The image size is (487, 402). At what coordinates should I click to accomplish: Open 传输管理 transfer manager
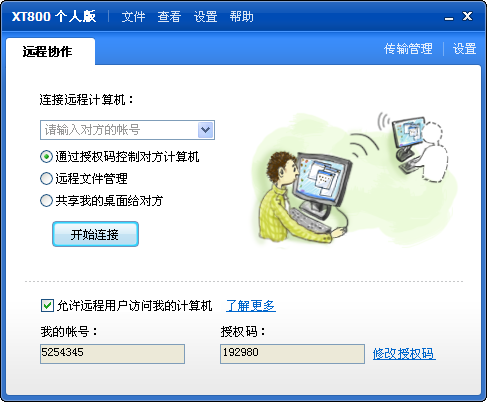[408, 49]
